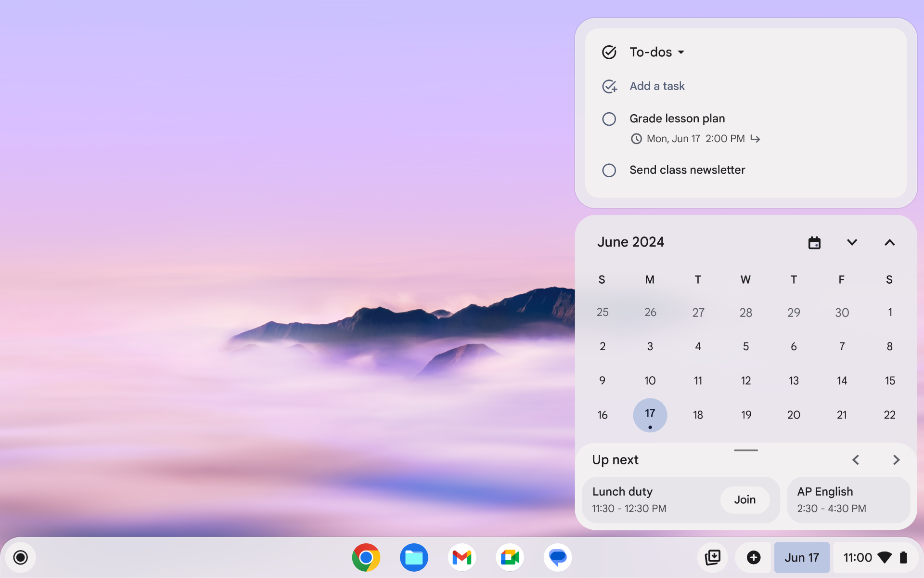Select June 20 on the calendar
The image size is (924, 578).
tap(794, 415)
